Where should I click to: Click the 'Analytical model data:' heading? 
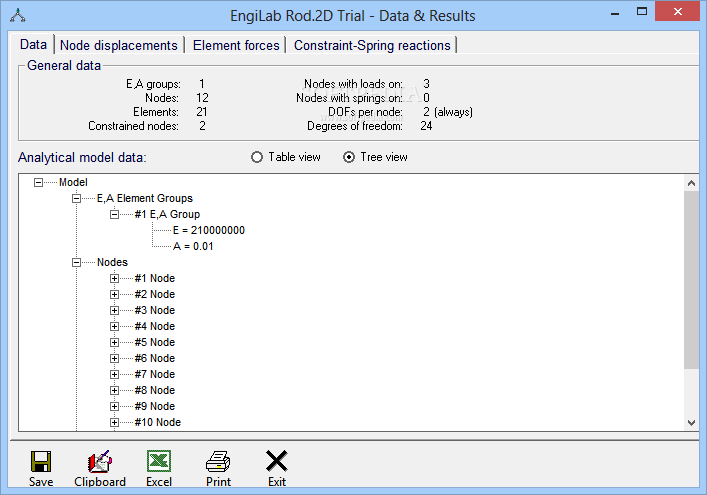pyautogui.click(x=82, y=157)
